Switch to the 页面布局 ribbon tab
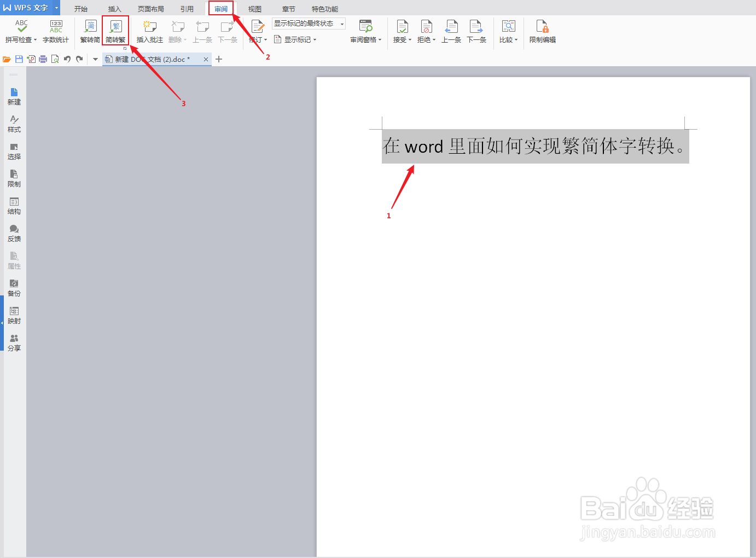The image size is (756, 558). pos(151,9)
